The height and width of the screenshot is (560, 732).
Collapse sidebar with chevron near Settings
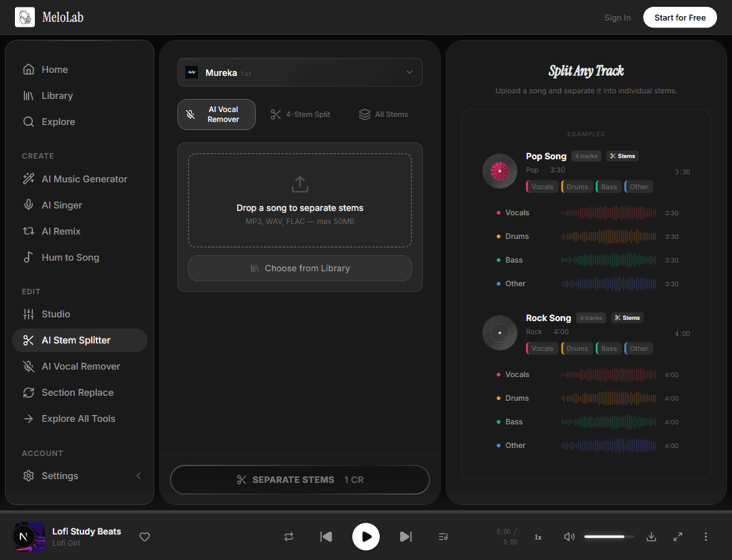point(139,475)
